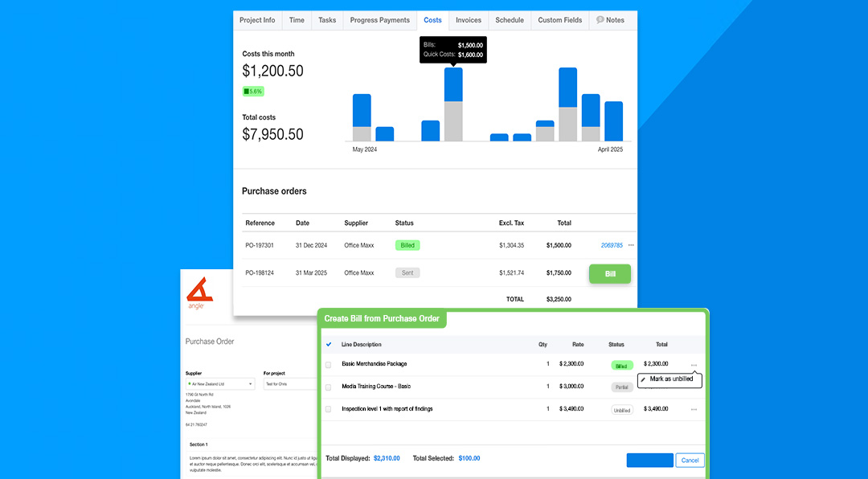
Task: Click the Total Selected amount $100.00
Action: coord(469,459)
